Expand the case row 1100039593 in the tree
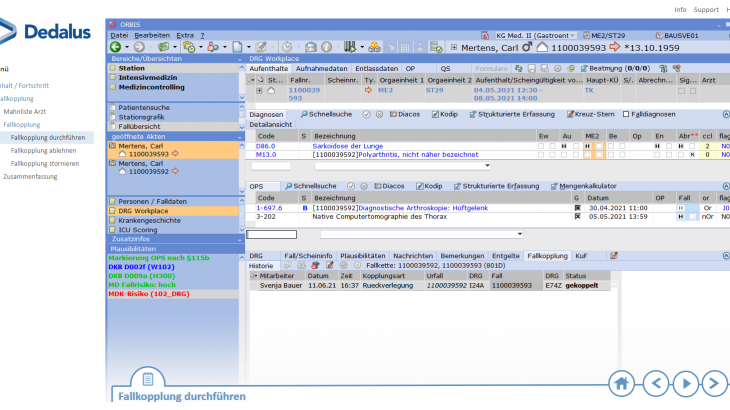This screenshot has width=730, height=410. pyautogui.click(x=258, y=90)
